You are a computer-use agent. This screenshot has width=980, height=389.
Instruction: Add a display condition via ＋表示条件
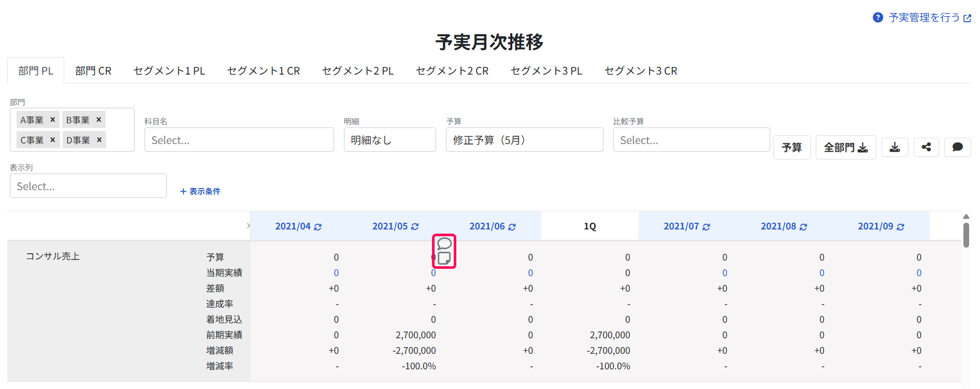pos(200,191)
